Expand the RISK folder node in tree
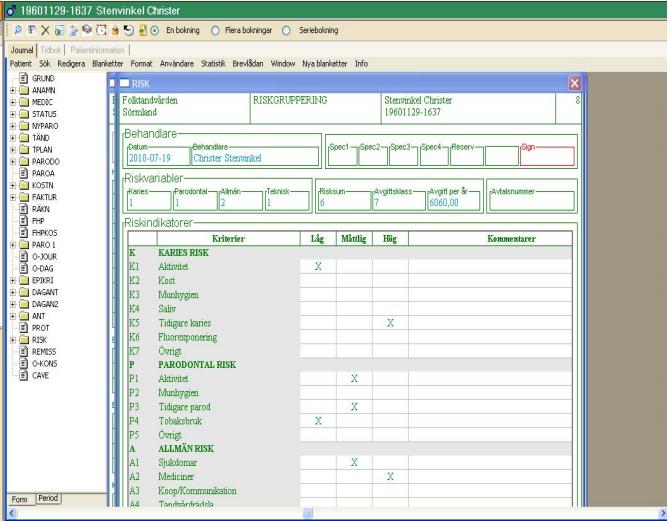This screenshot has width=670, height=521. coord(13,340)
